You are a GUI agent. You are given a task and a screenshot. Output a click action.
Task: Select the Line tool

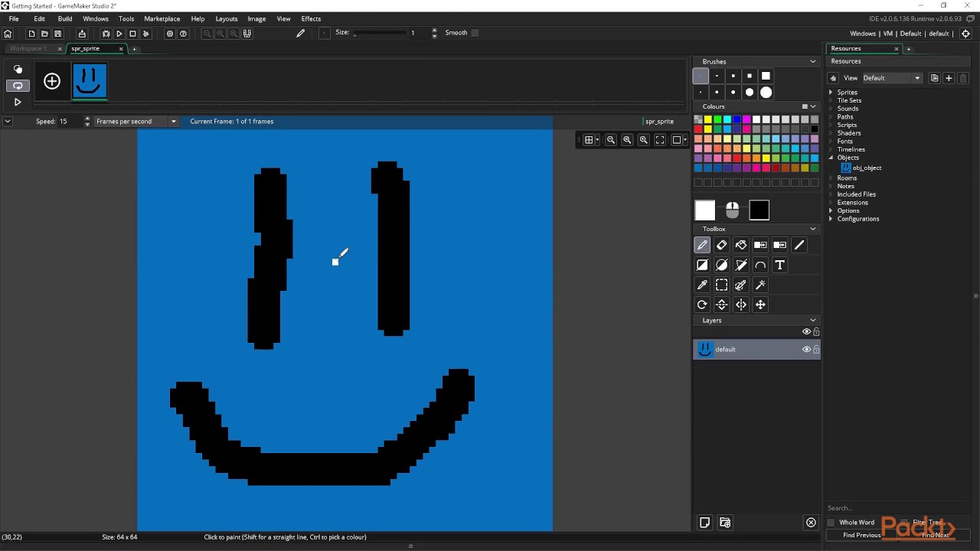click(x=799, y=245)
